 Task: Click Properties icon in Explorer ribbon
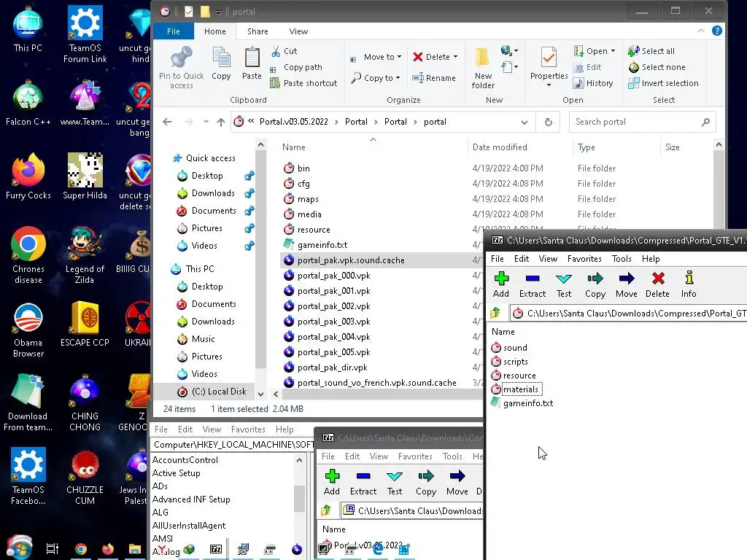549,58
